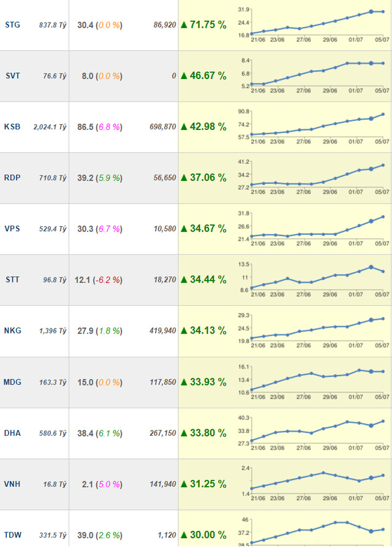The height and width of the screenshot is (548, 392).
Task: Select the green arrow in the NKG row
Action: [184, 330]
